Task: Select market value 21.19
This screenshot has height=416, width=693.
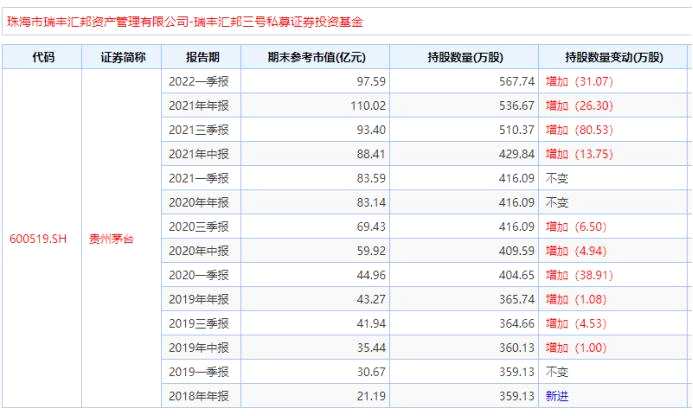Action: (x=371, y=396)
